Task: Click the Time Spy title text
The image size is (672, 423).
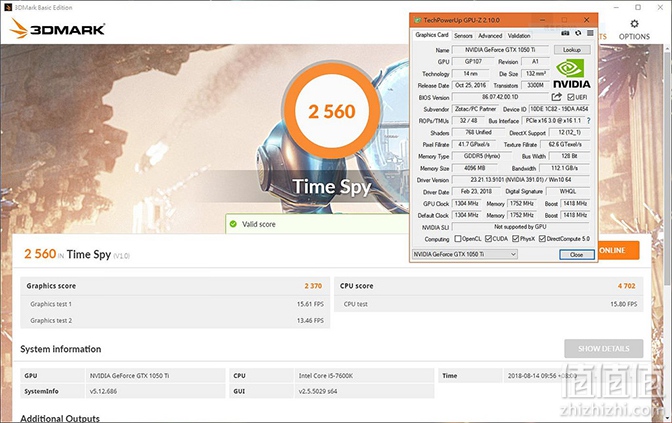Action: coord(332,187)
